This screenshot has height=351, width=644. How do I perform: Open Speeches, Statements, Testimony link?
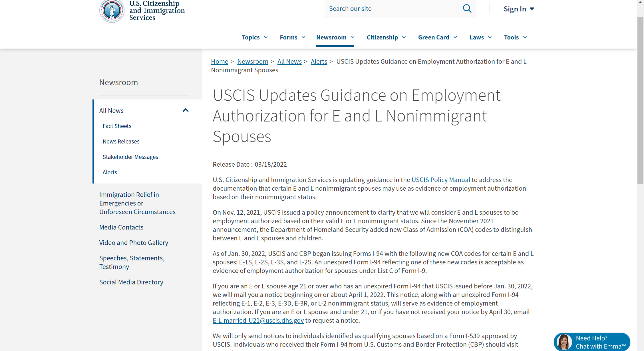[x=132, y=262]
